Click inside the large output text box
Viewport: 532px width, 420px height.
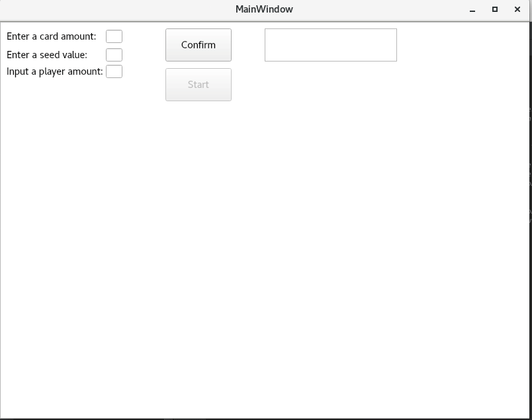coord(330,44)
